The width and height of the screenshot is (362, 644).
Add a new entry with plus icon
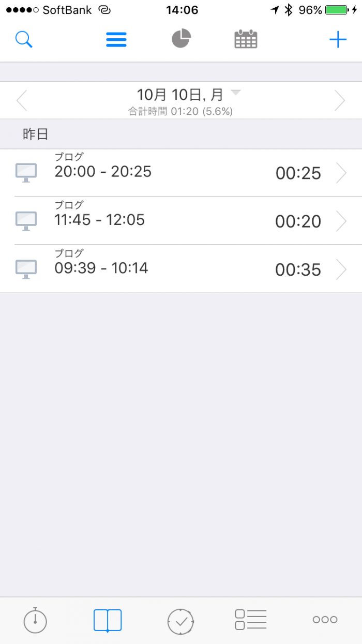coord(338,40)
